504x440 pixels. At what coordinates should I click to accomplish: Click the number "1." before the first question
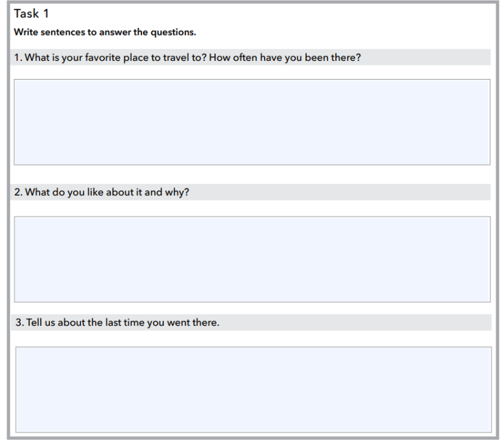pos(18,58)
